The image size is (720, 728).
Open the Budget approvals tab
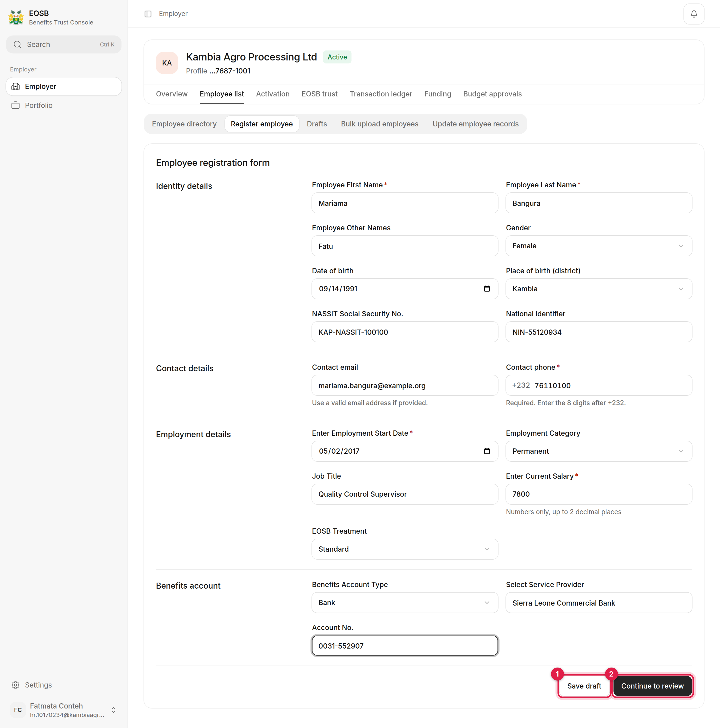492,94
